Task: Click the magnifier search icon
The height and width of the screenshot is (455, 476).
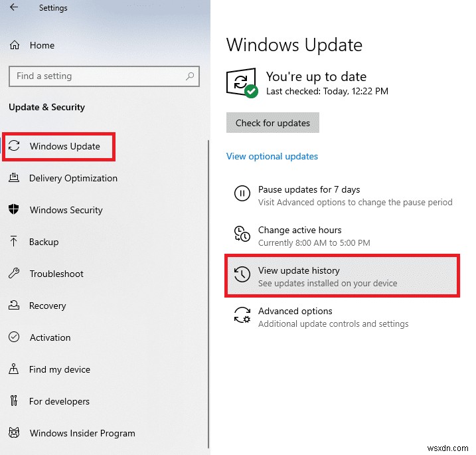Action: coord(190,76)
